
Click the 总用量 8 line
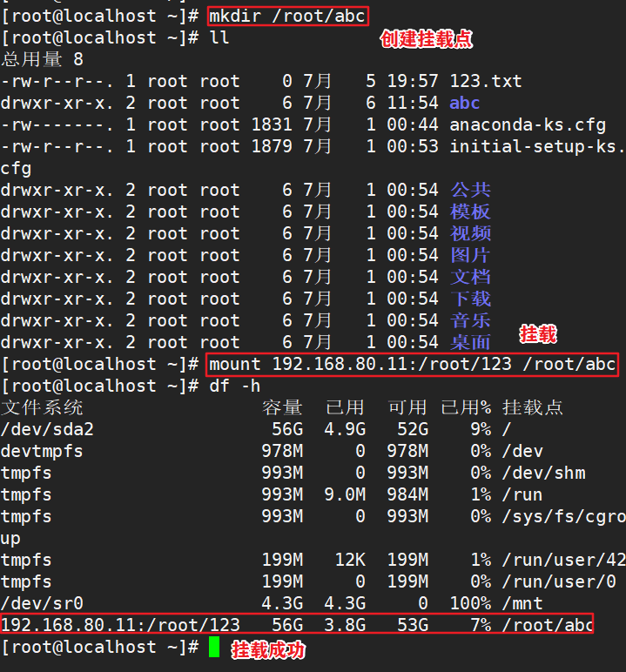point(42,59)
